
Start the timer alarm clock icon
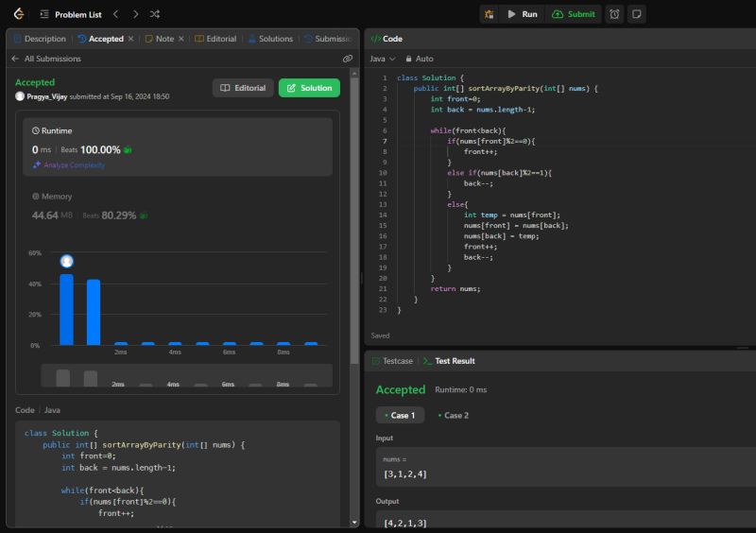614,14
